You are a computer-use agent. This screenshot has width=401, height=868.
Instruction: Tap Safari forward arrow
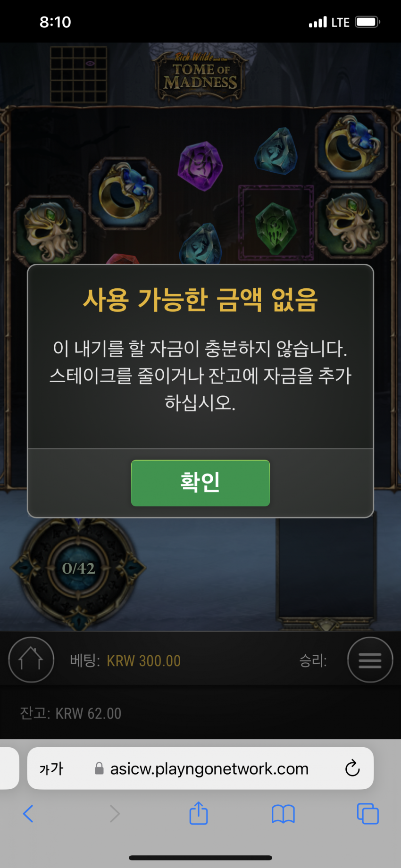115,814
